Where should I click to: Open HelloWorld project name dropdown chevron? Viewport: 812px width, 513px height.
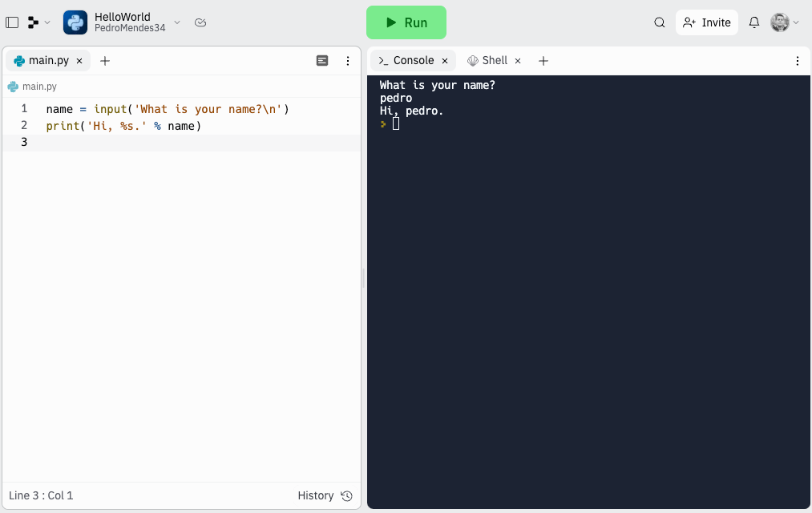pos(177,22)
